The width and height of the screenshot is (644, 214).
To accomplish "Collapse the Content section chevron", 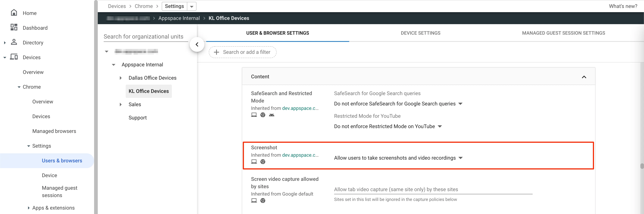I will point(584,77).
